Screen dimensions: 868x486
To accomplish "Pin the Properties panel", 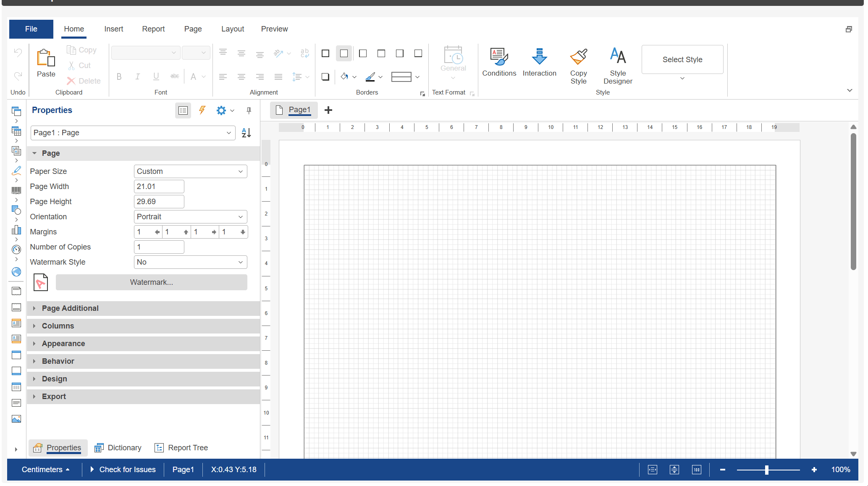I will coord(249,110).
